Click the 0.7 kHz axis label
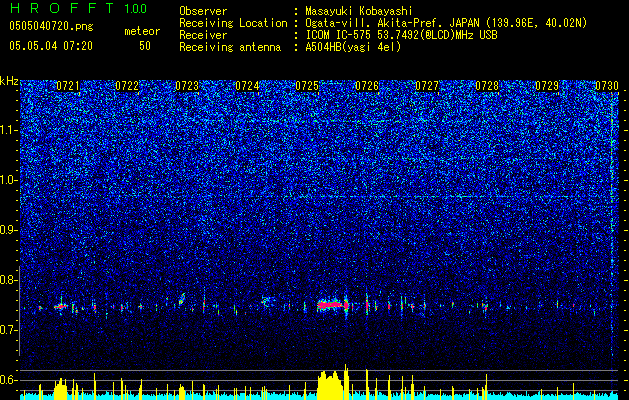Viewport: 629px width, 400px height. click(x=9, y=330)
